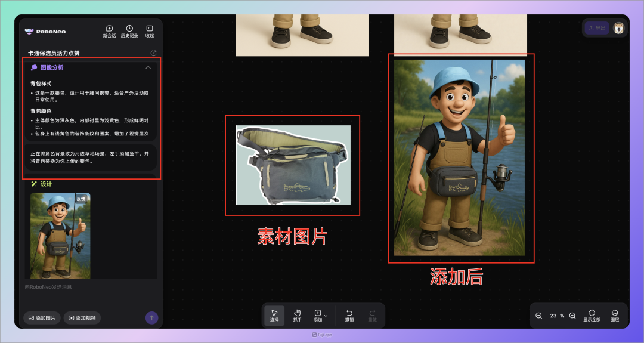Viewport: 644px width, 343px height.
Task: Open the 图层 layers panel
Action: [x=615, y=316]
